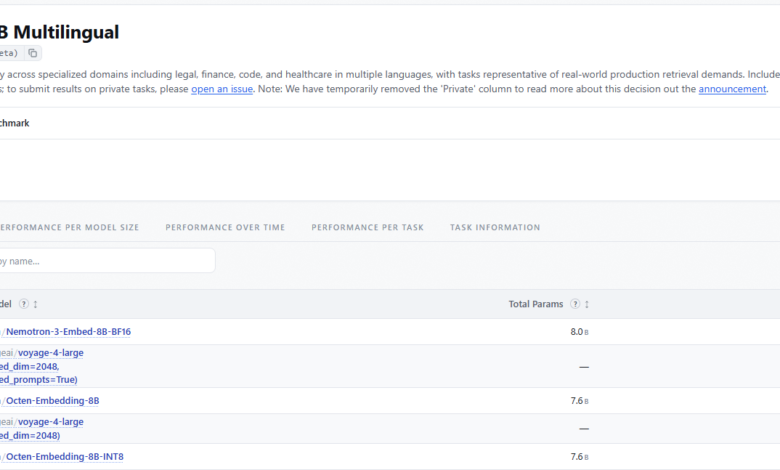
Task: Switch to Performance Over Time tab
Action: point(225,227)
